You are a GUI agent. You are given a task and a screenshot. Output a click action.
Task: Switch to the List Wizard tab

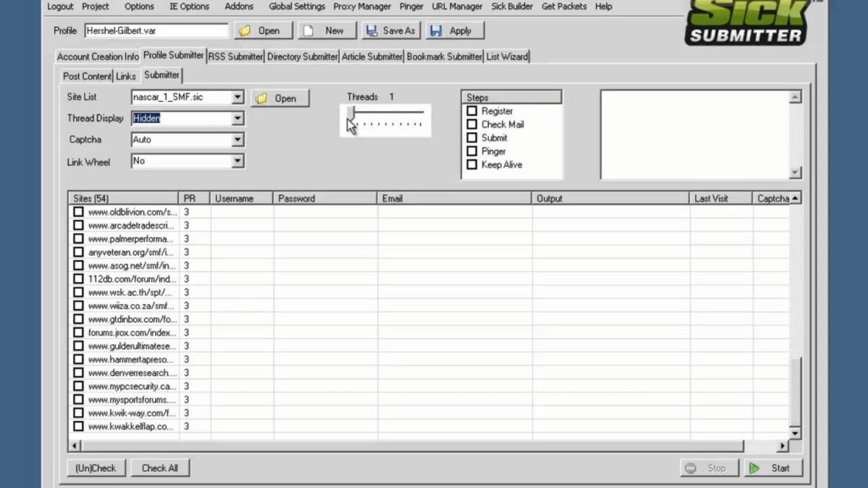[x=507, y=57]
